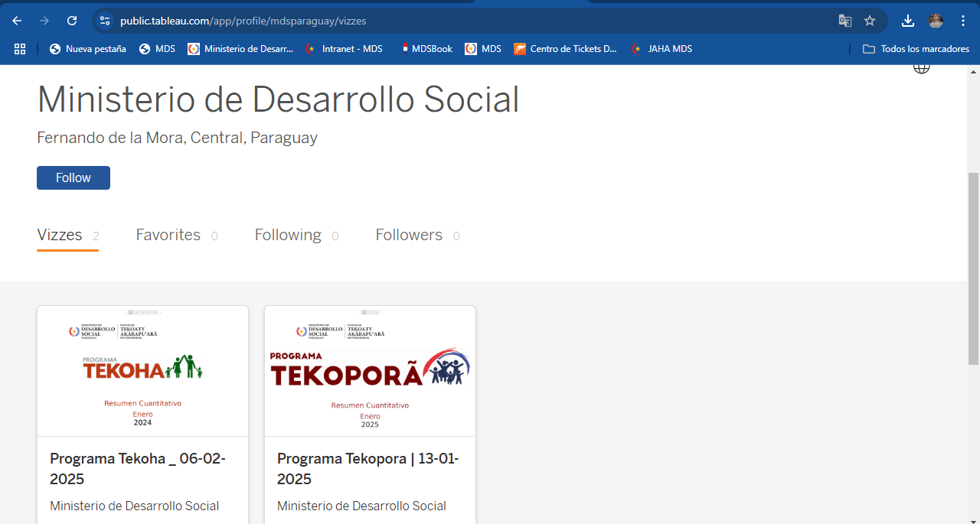Click the page vertical scrollbar
This screenshot has height=524, width=980.
coord(973,268)
